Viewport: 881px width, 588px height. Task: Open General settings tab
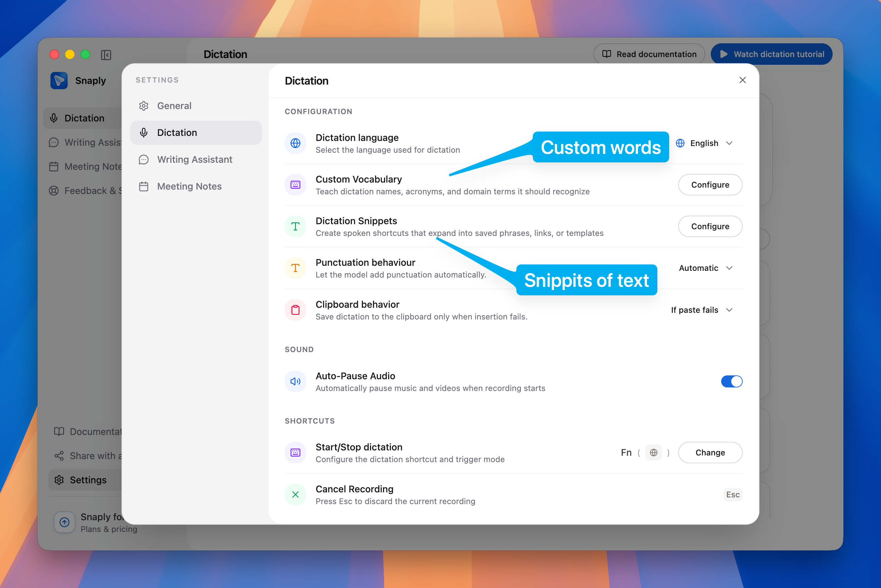196,106
